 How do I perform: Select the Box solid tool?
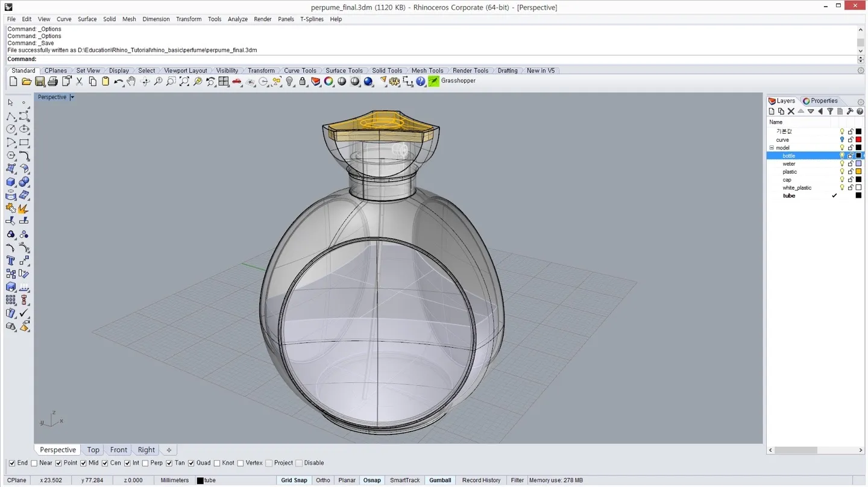click(x=11, y=182)
